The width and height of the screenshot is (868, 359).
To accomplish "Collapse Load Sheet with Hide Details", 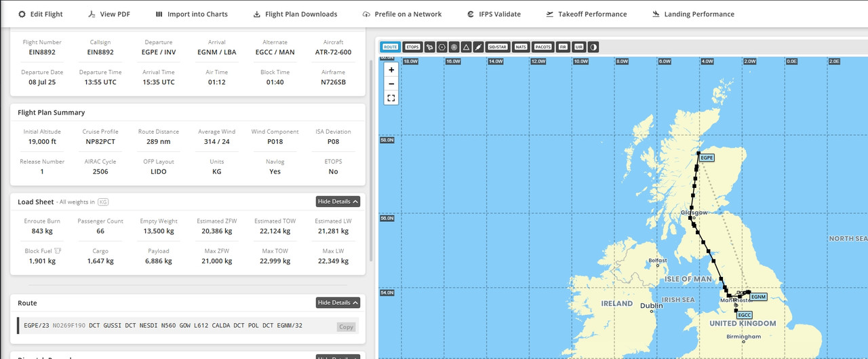I will [338, 202].
